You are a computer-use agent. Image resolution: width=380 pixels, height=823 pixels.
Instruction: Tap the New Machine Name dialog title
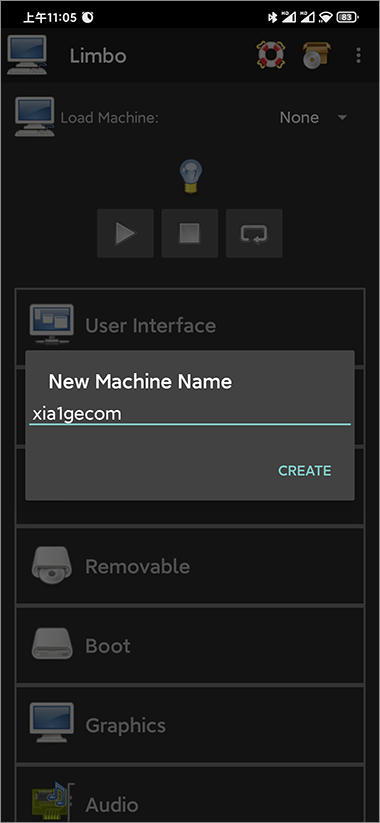click(140, 382)
